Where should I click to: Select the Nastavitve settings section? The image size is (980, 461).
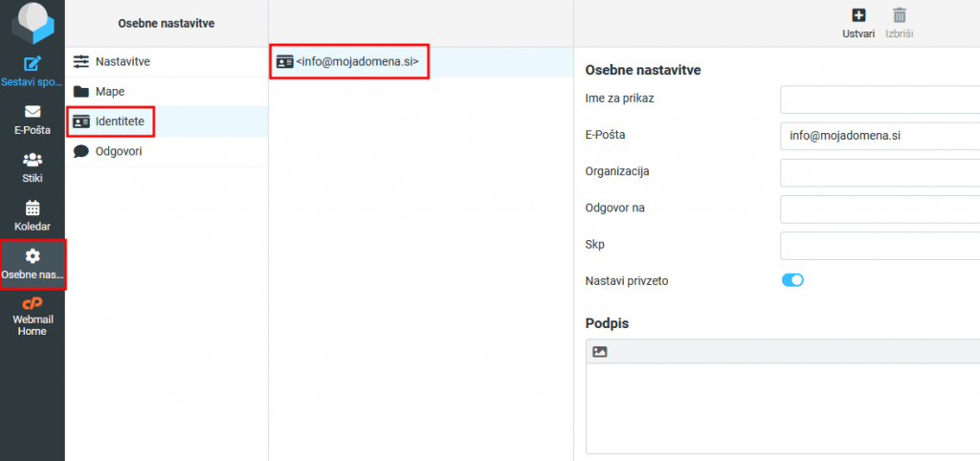coord(122,61)
